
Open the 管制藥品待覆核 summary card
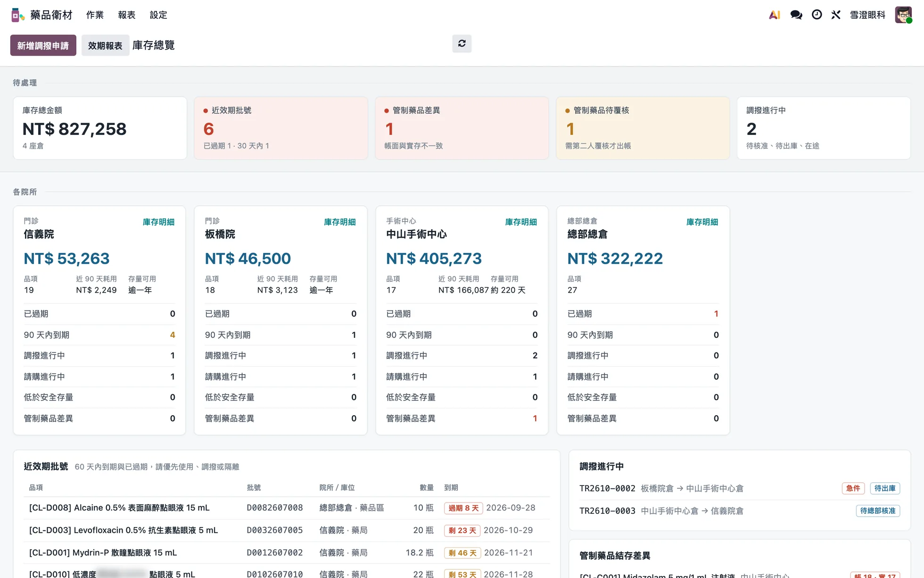(643, 128)
